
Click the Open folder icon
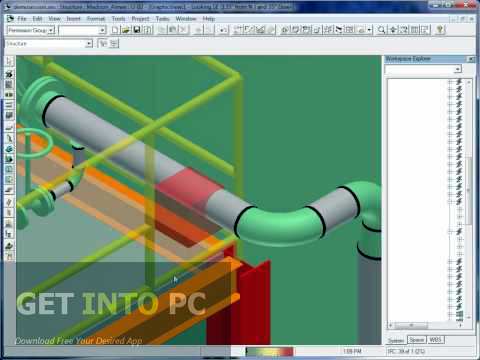[126, 30]
